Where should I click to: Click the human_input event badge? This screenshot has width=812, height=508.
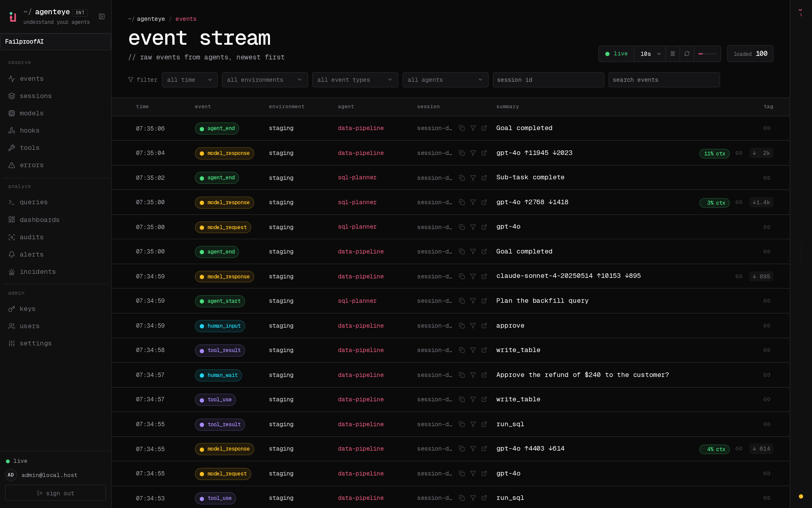(220, 326)
